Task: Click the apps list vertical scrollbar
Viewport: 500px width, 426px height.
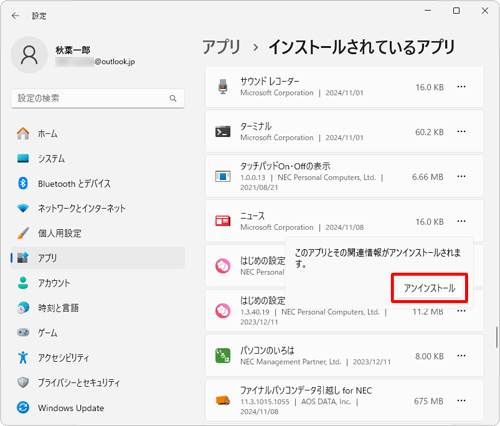Action: pyautogui.click(x=496, y=337)
